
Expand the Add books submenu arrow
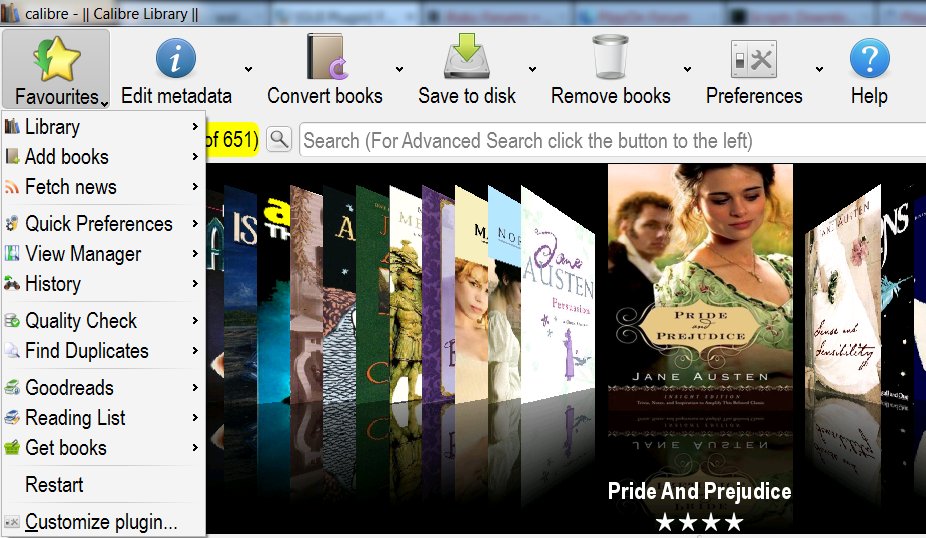click(x=195, y=156)
